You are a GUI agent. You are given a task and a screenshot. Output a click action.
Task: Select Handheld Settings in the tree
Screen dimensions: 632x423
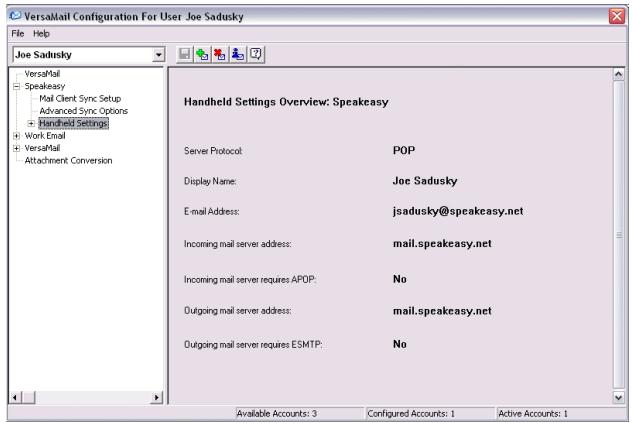(x=73, y=123)
